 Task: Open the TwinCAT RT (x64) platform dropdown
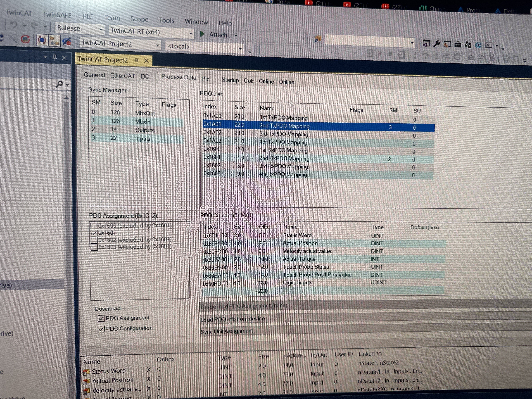[191, 33]
